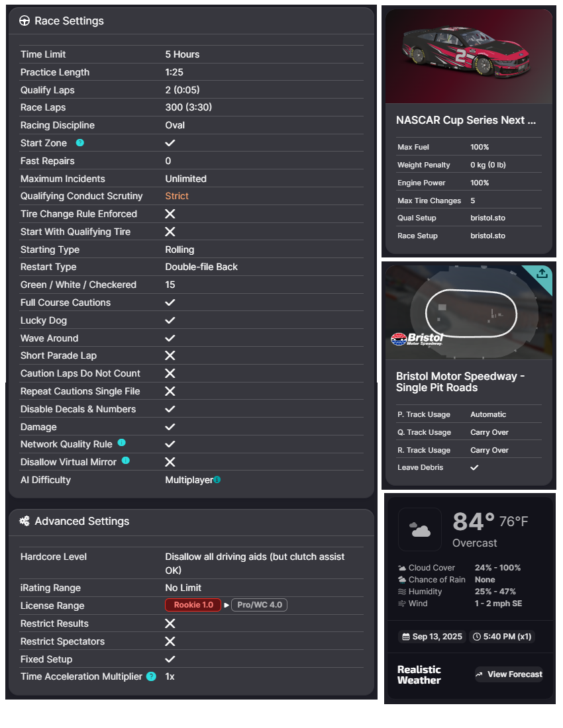Click the Start Zone help icon
Viewport: 563px width, 728px height.
pyautogui.click(x=80, y=143)
